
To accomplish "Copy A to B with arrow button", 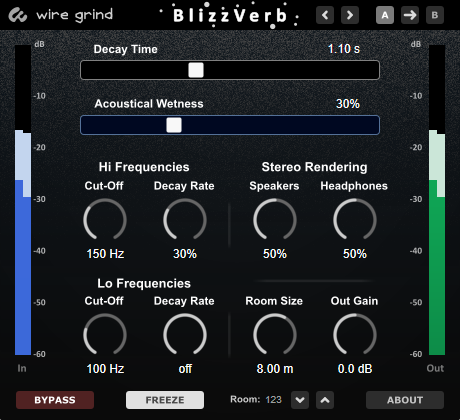I will 410,15.
